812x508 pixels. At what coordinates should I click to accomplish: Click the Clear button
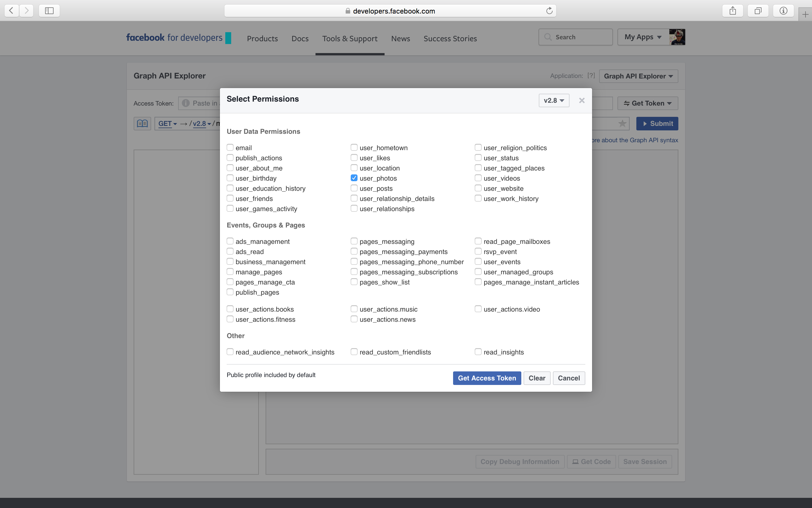coord(537,378)
